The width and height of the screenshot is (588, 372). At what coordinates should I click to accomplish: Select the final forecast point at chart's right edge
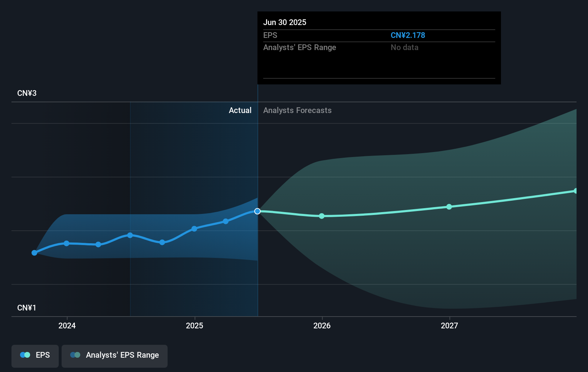(x=575, y=191)
